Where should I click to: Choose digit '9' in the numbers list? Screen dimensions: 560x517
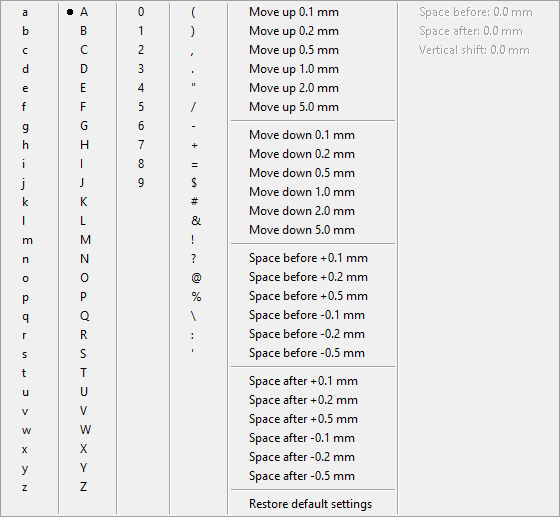pos(143,183)
